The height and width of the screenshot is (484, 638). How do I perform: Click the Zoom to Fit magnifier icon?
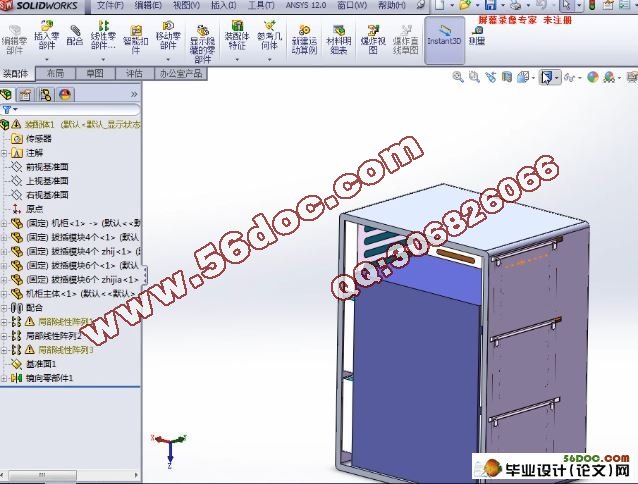(458, 77)
